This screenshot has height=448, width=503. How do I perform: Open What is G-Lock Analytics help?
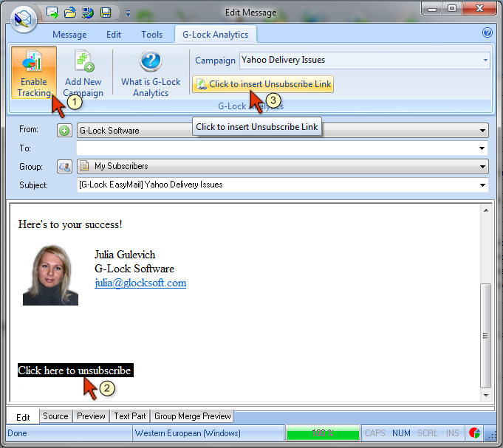point(151,73)
